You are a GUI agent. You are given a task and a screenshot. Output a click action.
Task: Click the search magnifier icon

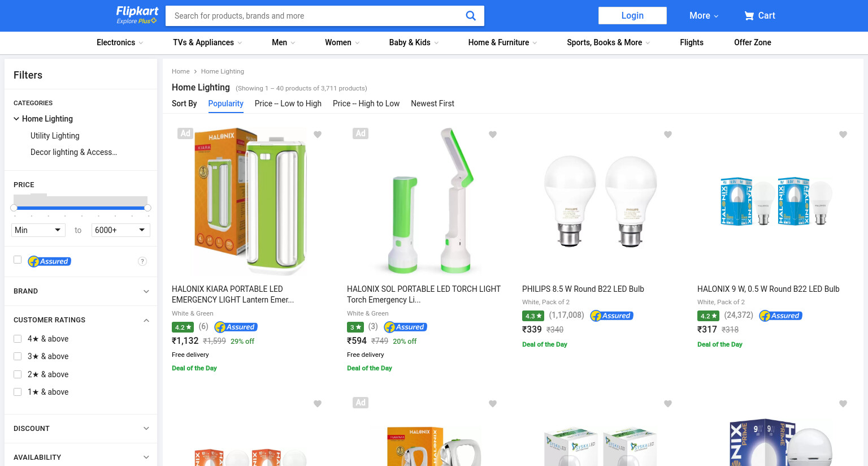[471, 16]
